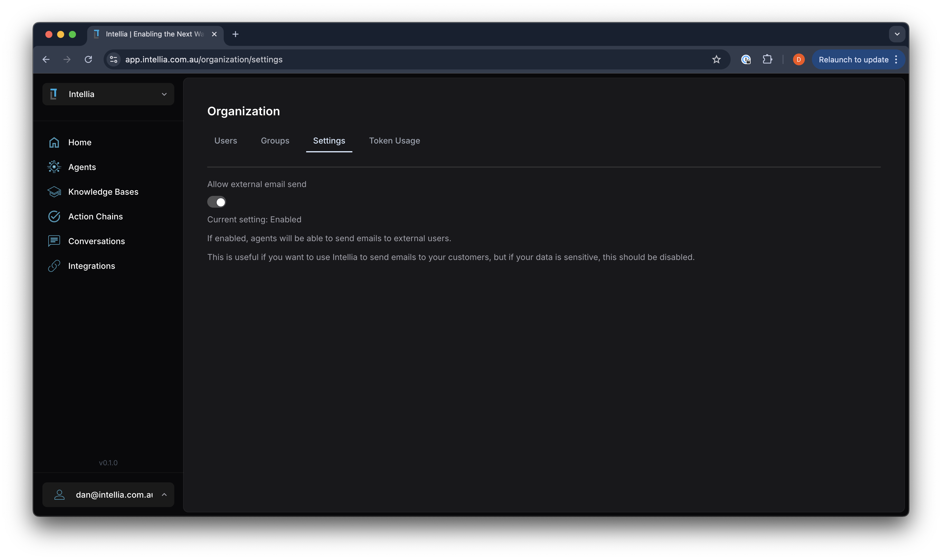Image resolution: width=942 pixels, height=560 pixels.
Task: Click the Home house icon in sidebar
Action: pos(54,142)
